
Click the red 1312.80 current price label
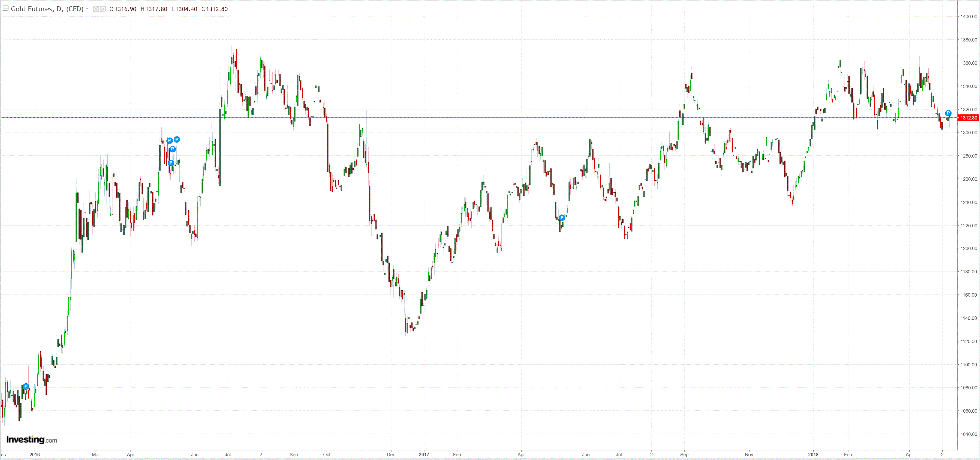(968, 118)
